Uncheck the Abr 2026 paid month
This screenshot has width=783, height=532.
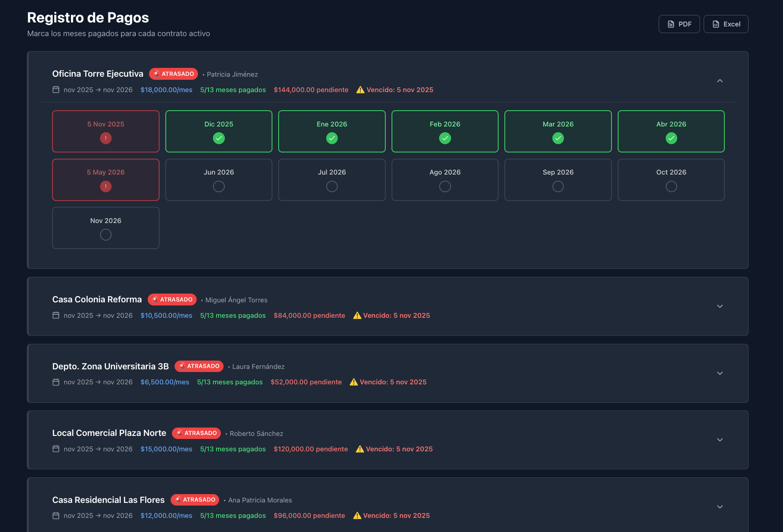click(671, 138)
